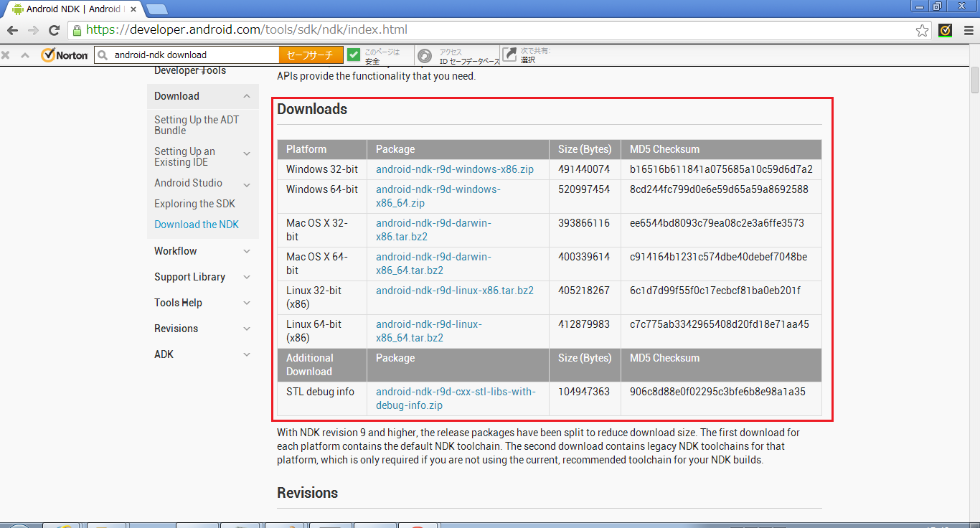This screenshot has height=528, width=980.
Task: Click the address bar URL
Action: (247, 30)
